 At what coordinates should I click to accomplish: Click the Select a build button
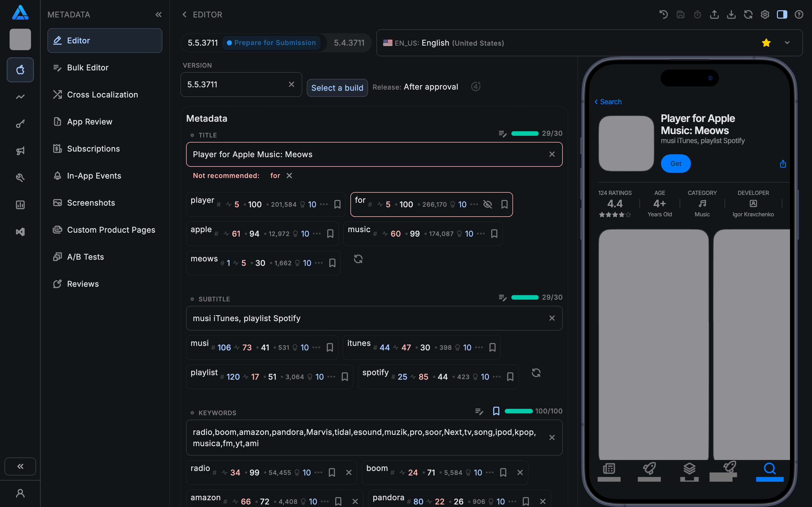(337, 88)
